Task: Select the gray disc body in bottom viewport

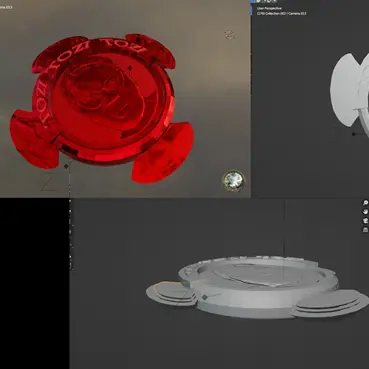Action: (x=258, y=287)
